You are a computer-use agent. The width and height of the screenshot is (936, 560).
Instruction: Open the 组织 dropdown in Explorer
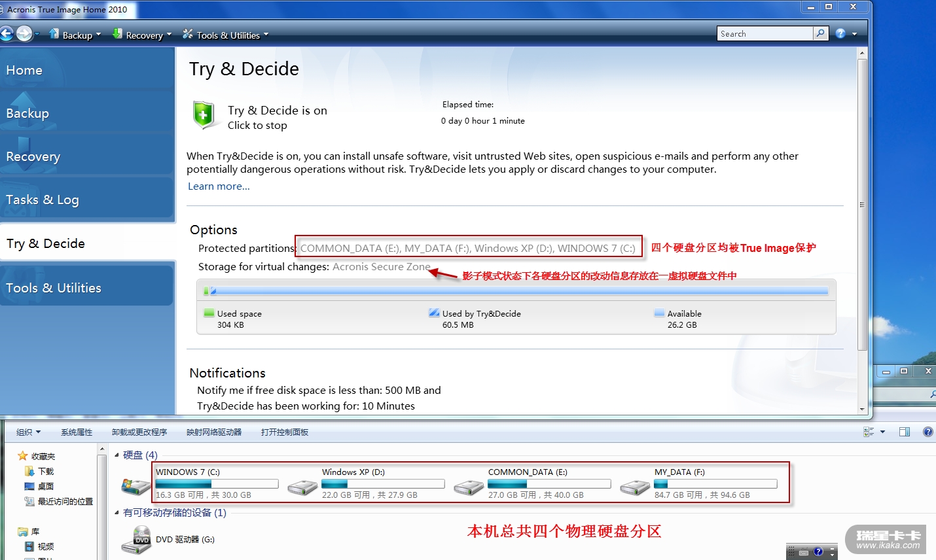click(x=28, y=432)
